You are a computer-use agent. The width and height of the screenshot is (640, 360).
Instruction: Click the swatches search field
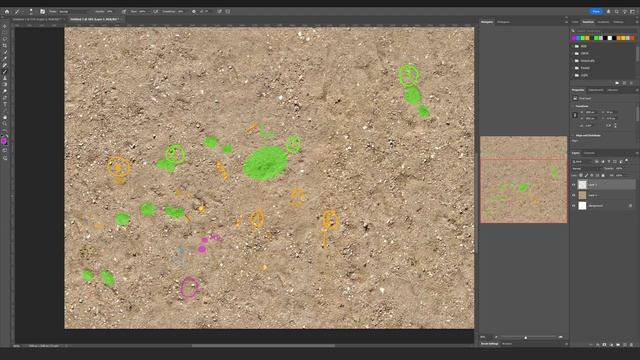pyautogui.click(x=603, y=31)
